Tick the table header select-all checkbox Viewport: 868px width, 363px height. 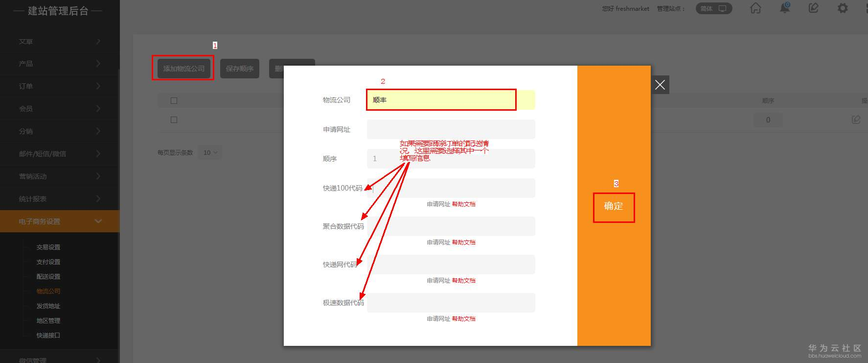point(174,100)
